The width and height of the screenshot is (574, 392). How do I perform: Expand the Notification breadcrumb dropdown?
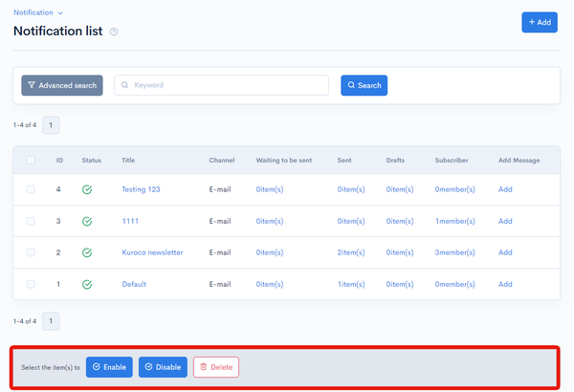point(38,12)
